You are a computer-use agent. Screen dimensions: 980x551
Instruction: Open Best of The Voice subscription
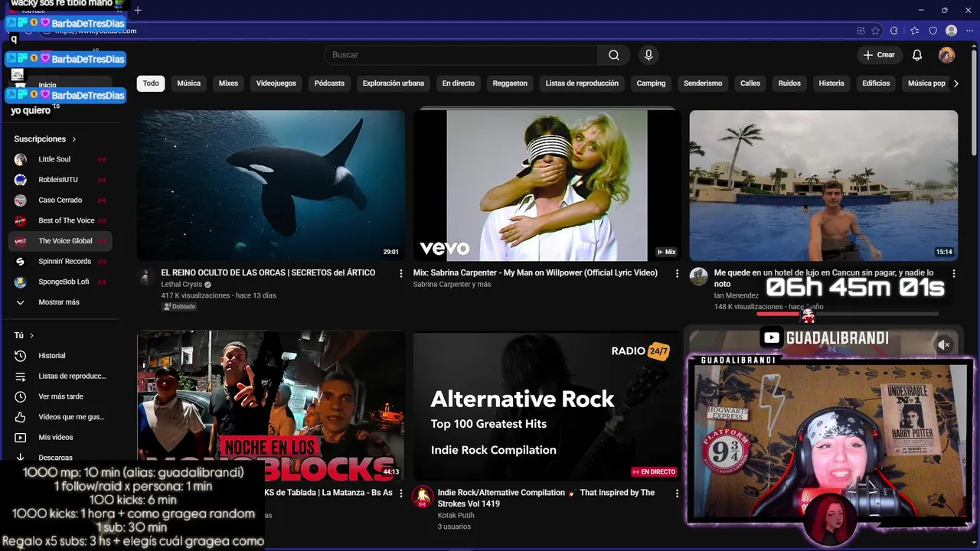click(x=60, y=220)
